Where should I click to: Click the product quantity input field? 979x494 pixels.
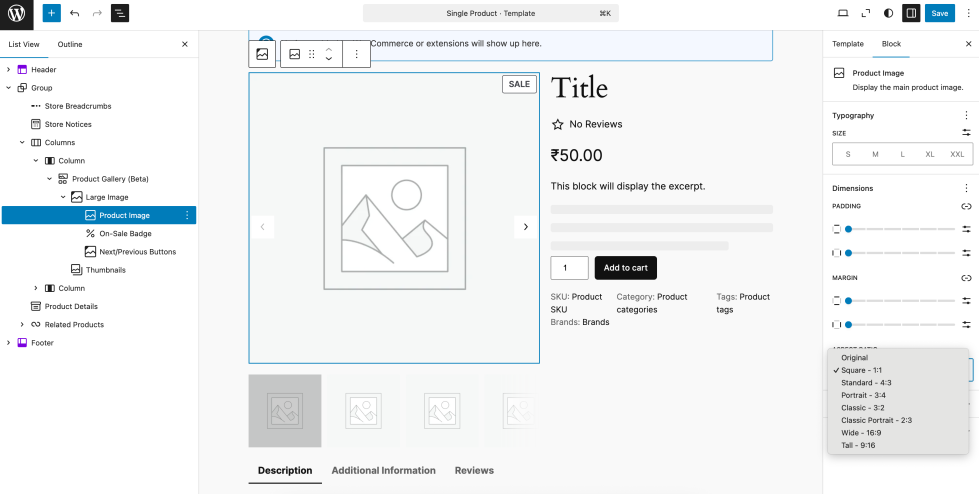tap(569, 268)
